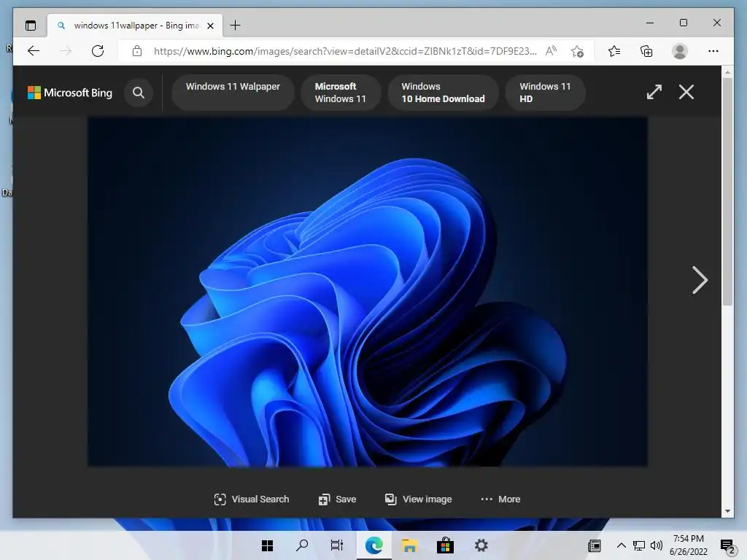Add this page to favorites star icon
Screen dimensions: 747x560
click(x=578, y=52)
